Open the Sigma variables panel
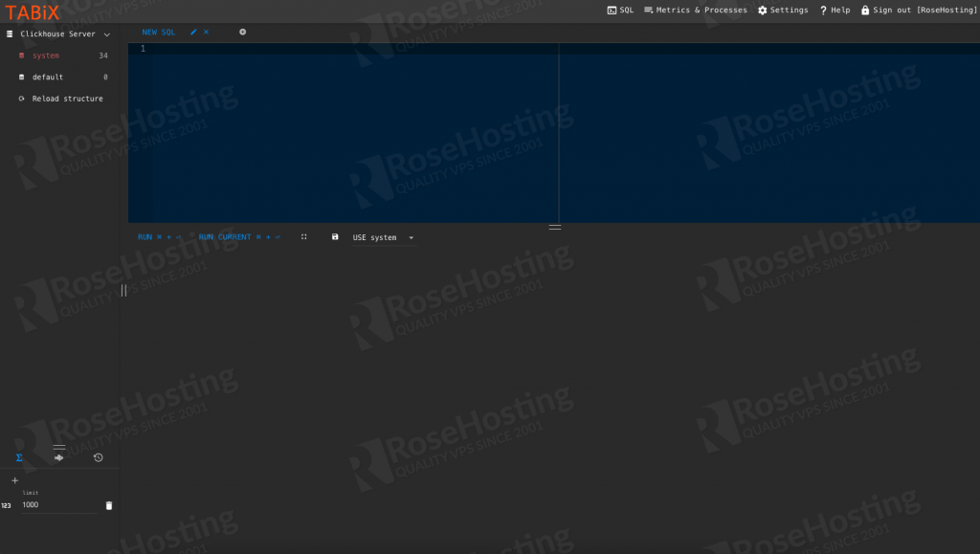The height and width of the screenshot is (554, 980). coord(19,457)
